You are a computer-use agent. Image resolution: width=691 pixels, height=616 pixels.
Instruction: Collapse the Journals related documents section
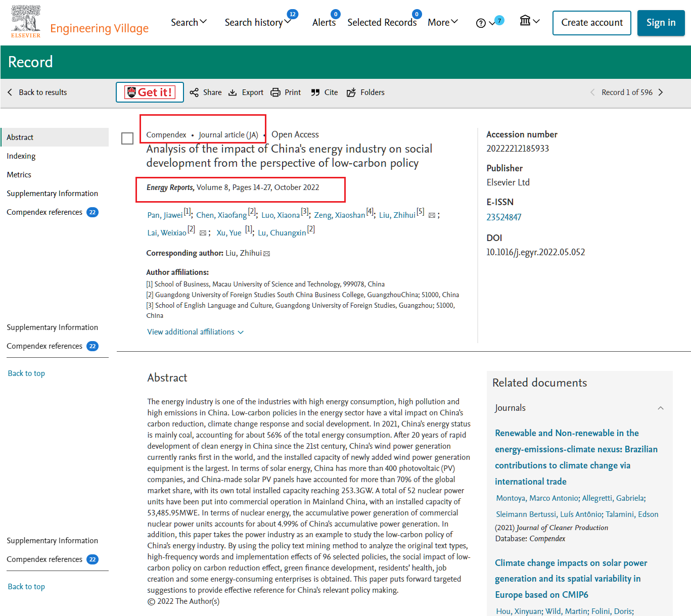point(660,408)
